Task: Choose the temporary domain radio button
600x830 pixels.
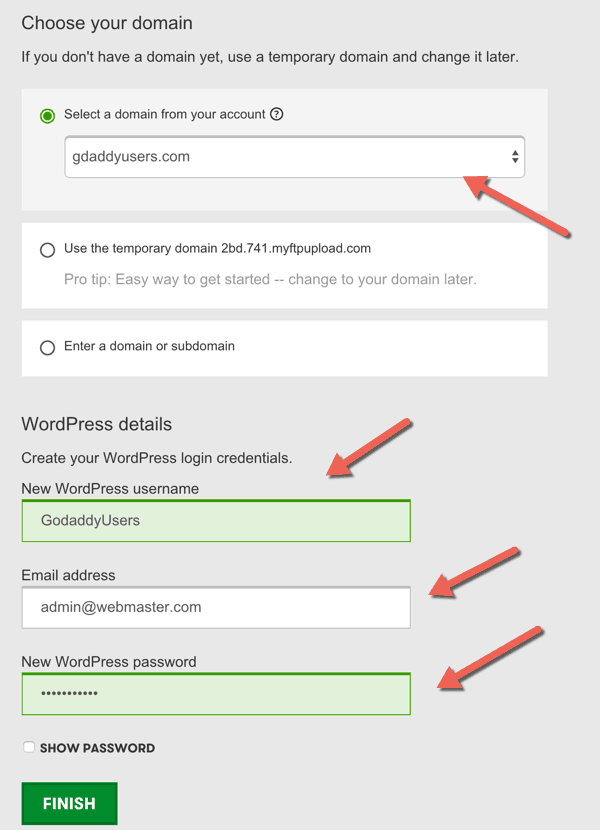Action: click(48, 250)
